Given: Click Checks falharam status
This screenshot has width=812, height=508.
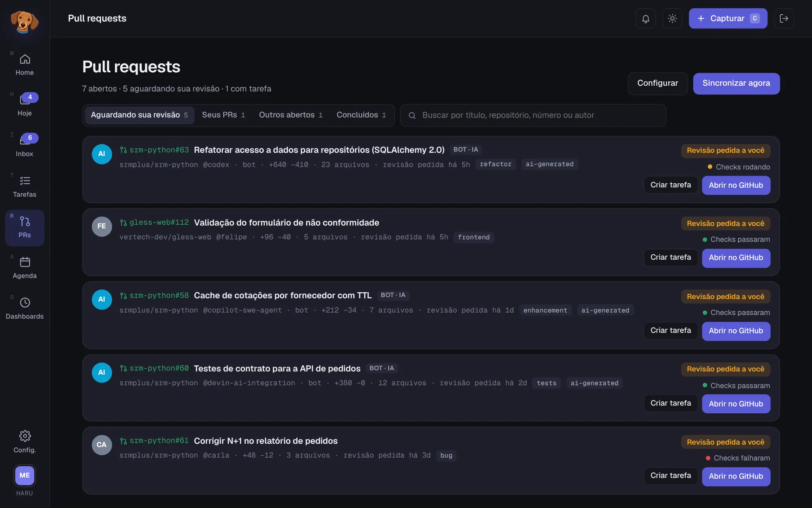Looking at the screenshot, I should click(x=738, y=458).
